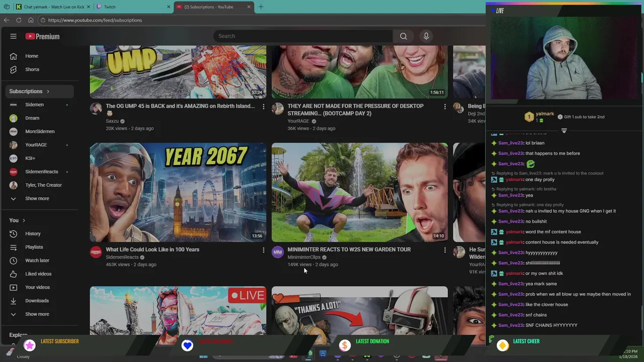Click chat message SNF CHAINS HYYYYYYYY
This screenshot has height=362, width=644.
coord(551,325)
